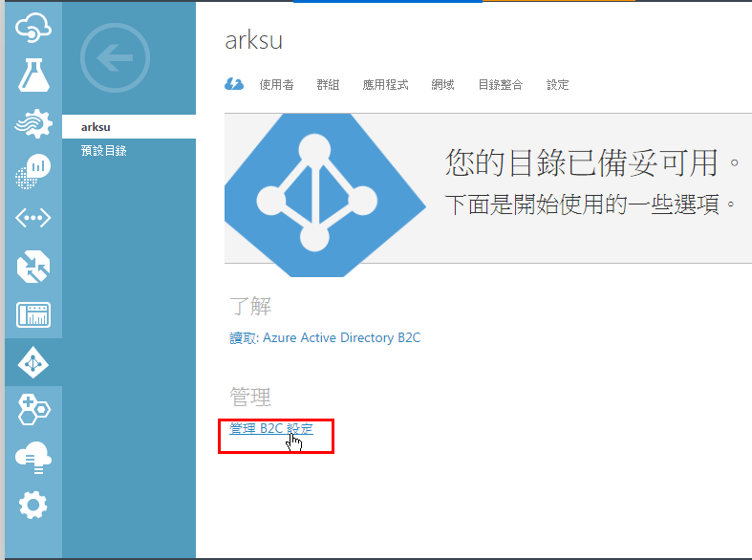Open the 目錄整合 tab

(500, 85)
